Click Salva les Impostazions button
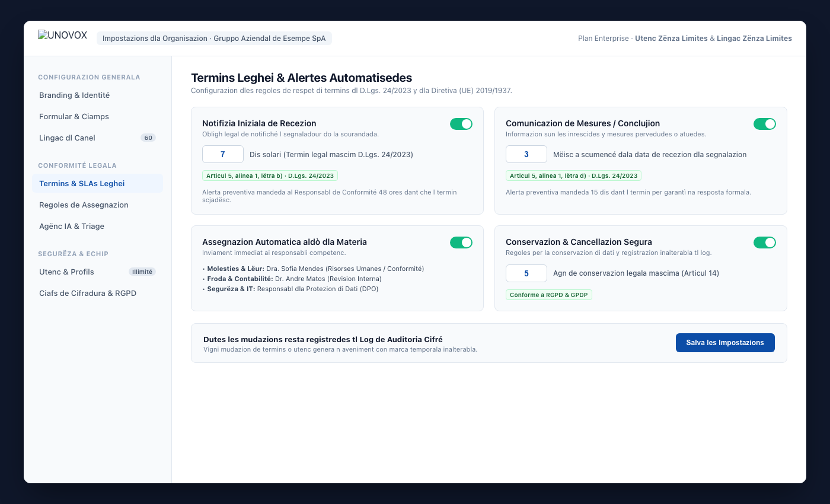Viewport: 830px width, 504px height. [725, 343]
